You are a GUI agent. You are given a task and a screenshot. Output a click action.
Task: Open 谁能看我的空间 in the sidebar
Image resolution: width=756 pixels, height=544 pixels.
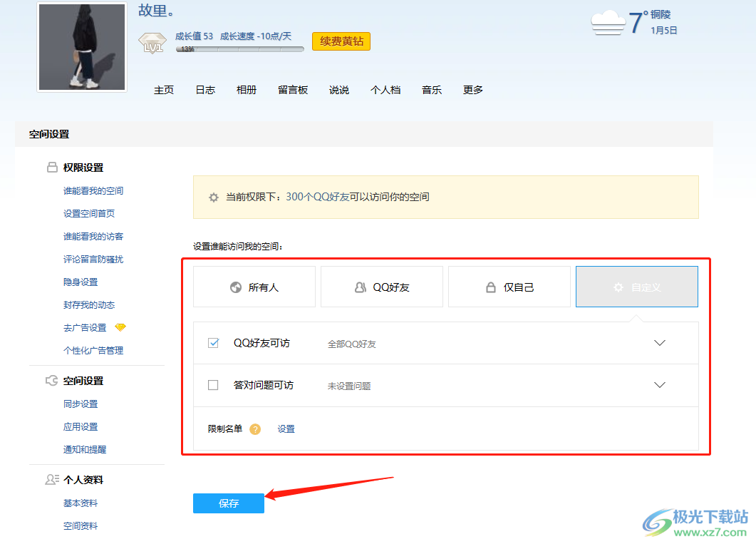click(93, 191)
